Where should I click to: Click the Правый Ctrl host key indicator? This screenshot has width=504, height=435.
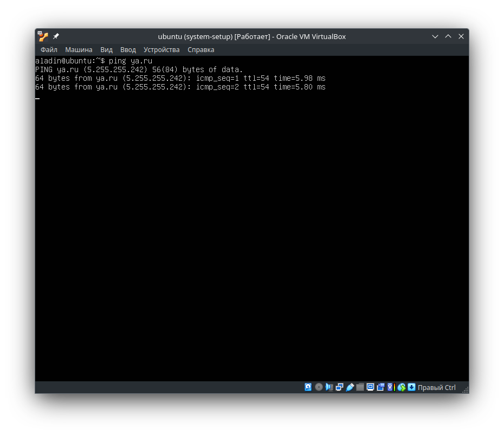(437, 387)
